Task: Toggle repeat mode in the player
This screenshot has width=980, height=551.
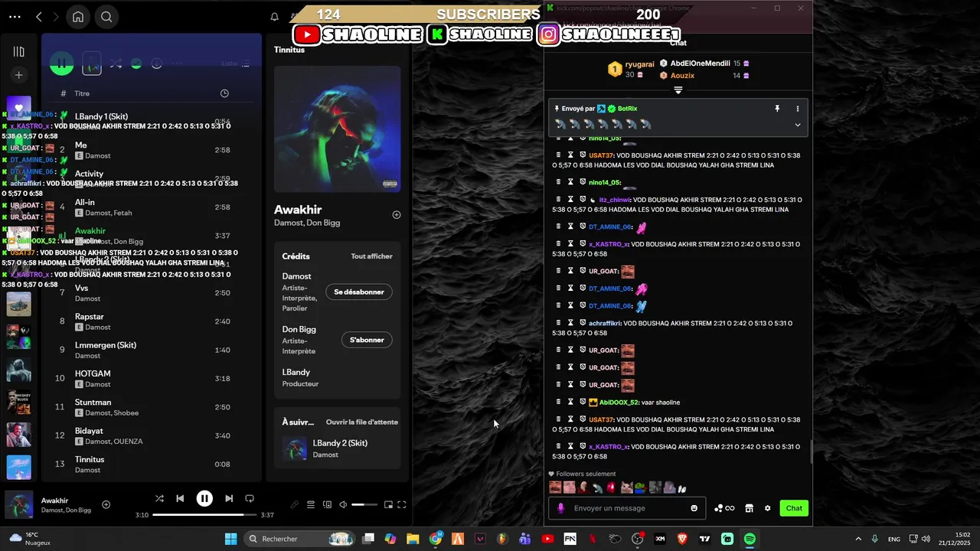Action: pos(250,498)
